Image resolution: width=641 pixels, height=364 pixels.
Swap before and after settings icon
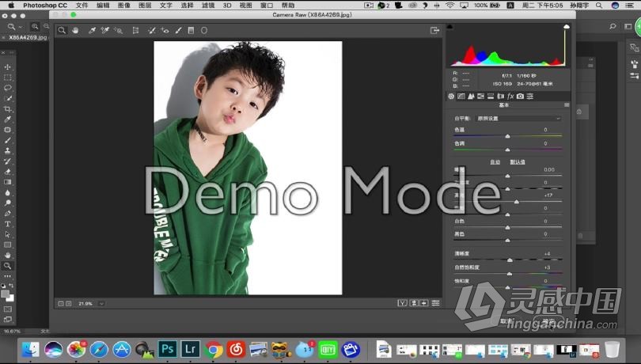[x=414, y=303]
